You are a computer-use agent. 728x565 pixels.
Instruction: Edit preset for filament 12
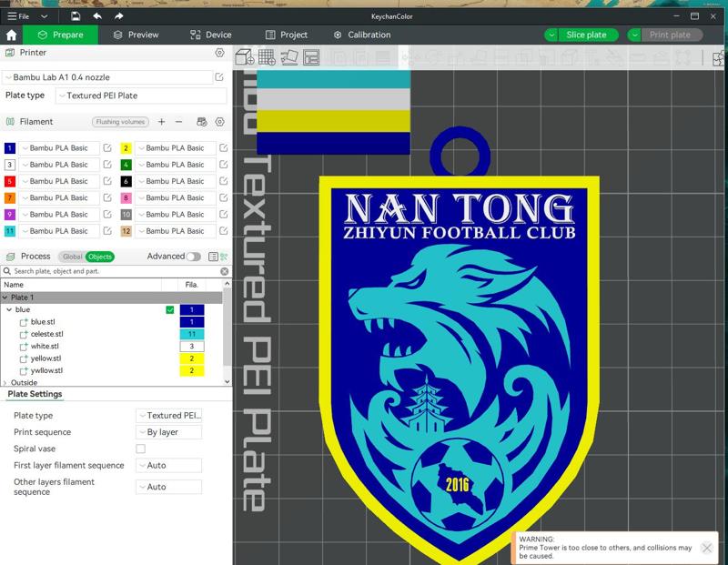coord(223,231)
